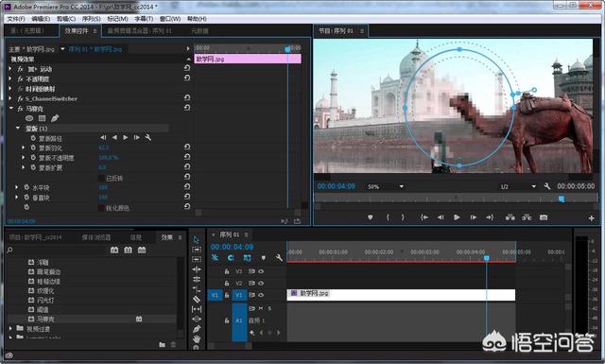This screenshot has height=364, width=605.
Task: Step back one frame in Program monitor
Action: (x=441, y=217)
